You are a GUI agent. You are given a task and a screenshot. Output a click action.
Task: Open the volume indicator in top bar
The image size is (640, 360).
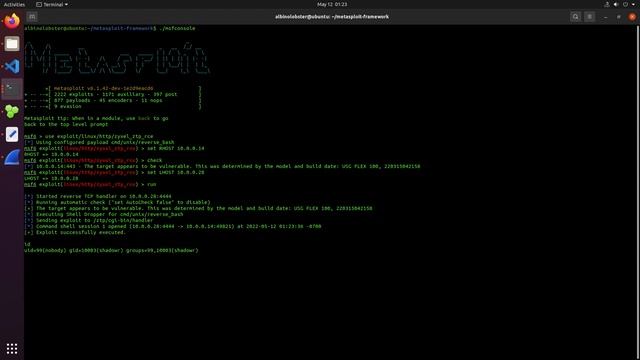point(616,4)
